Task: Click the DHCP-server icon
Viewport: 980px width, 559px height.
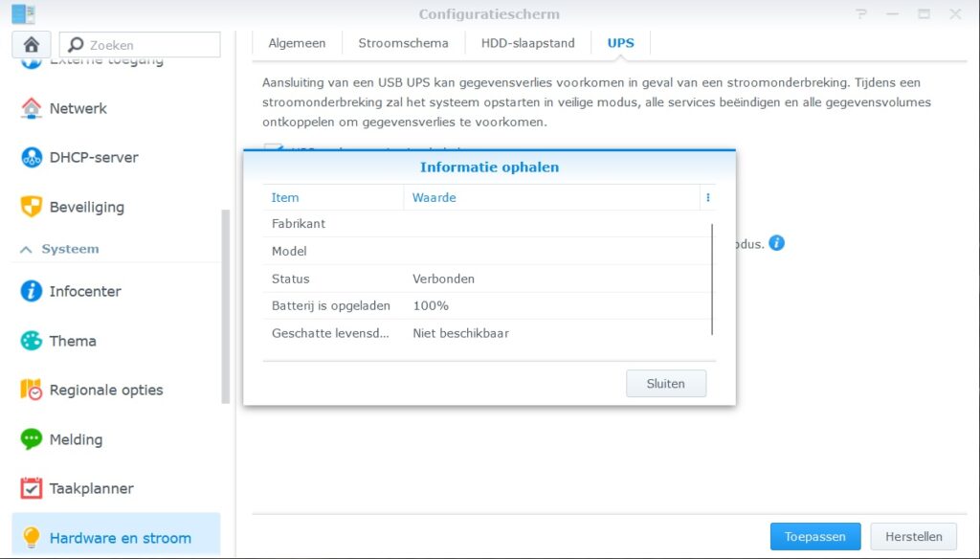Action: pos(32,158)
